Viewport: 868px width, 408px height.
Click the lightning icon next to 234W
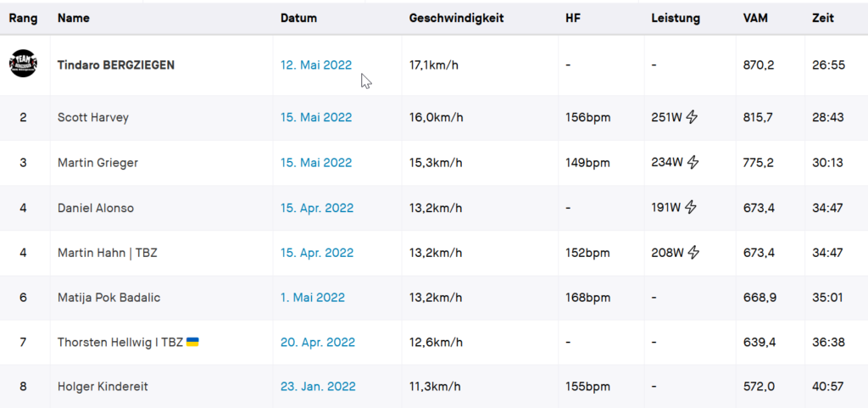coord(693,163)
